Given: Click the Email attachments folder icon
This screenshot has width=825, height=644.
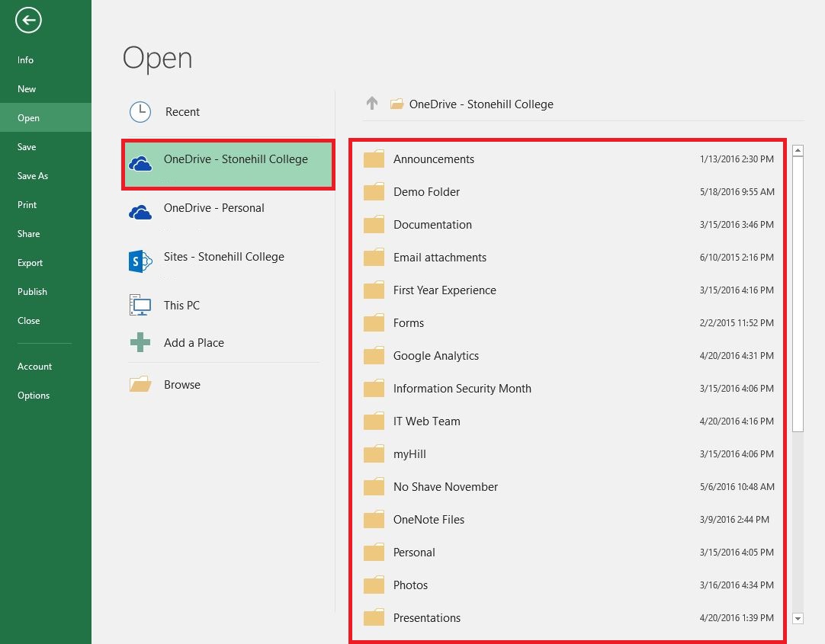Looking at the screenshot, I should point(374,257).
